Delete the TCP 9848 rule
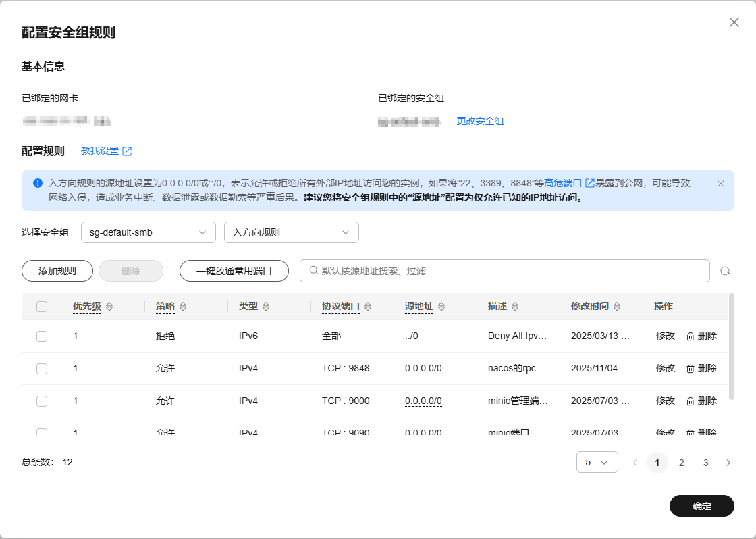 point(701,368)
